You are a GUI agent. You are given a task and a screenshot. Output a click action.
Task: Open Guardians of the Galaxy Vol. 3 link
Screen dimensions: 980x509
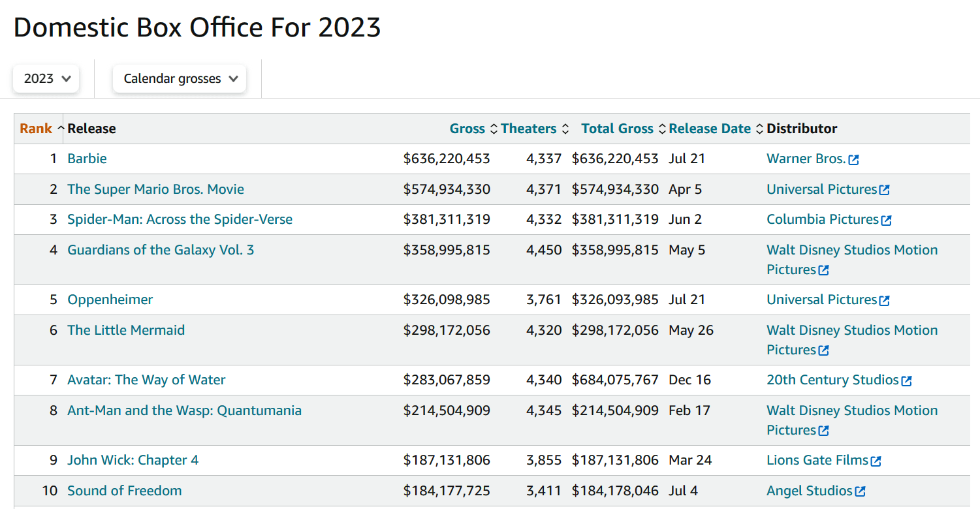pyautogui.click(x=161, y=250)
